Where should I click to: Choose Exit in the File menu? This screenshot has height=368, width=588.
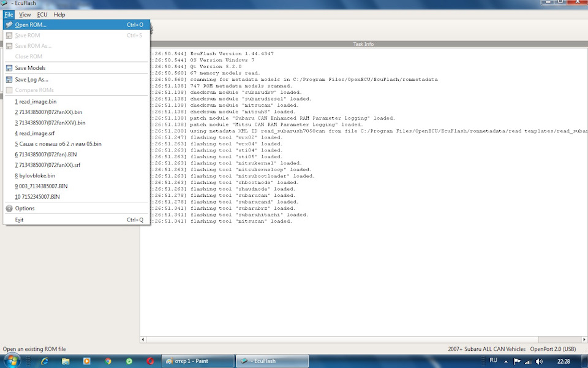(77, 220)
